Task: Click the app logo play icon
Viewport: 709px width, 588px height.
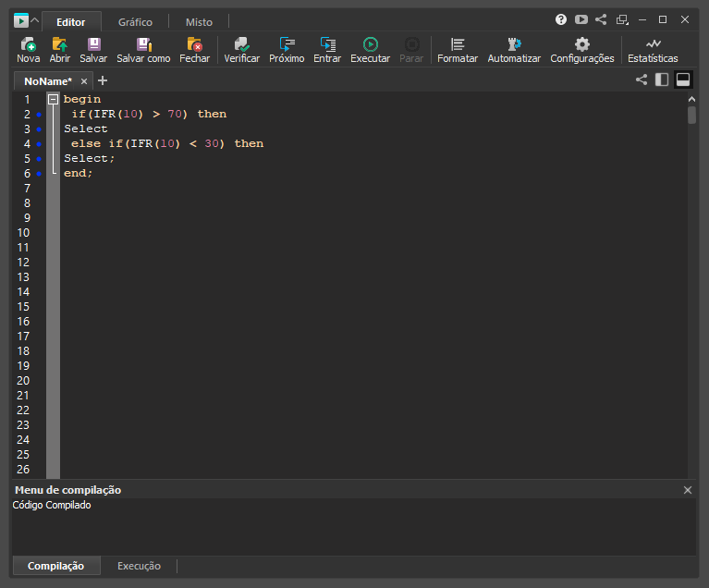Action: pos(21,20)
